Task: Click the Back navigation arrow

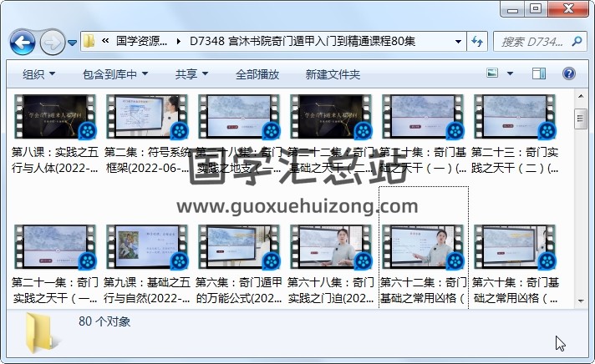Action: point(22,42)
